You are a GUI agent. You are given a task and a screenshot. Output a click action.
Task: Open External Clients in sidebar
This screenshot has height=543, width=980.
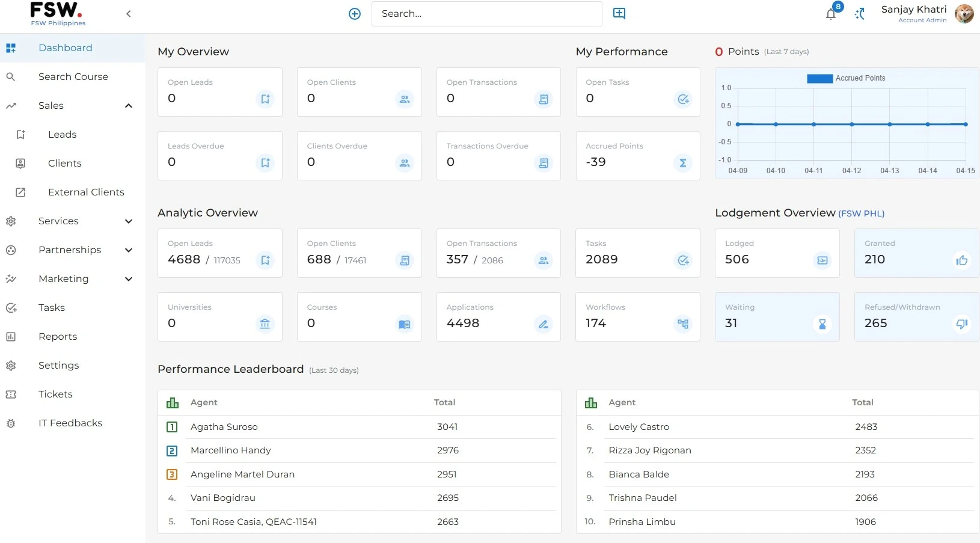(x=73, y=192)
